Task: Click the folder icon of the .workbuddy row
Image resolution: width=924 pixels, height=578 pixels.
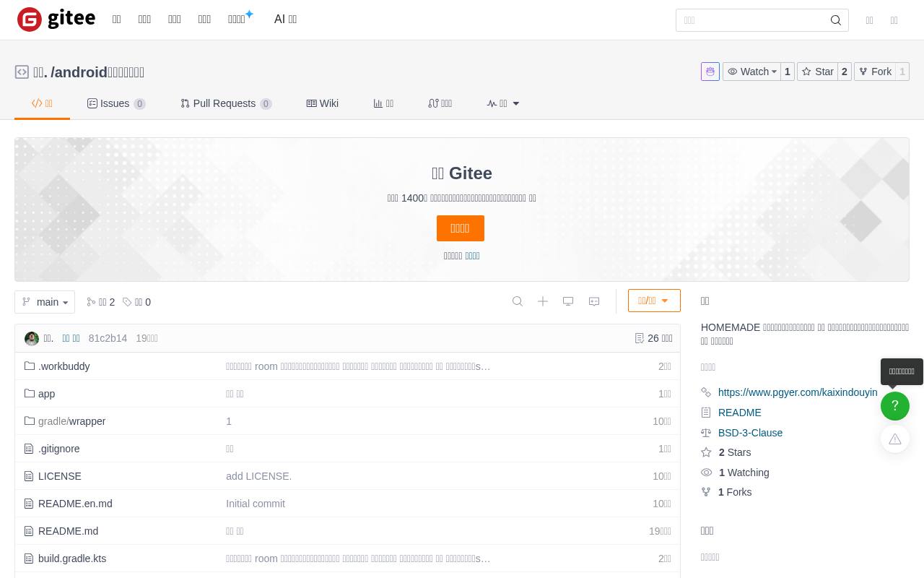Action: 30,366
